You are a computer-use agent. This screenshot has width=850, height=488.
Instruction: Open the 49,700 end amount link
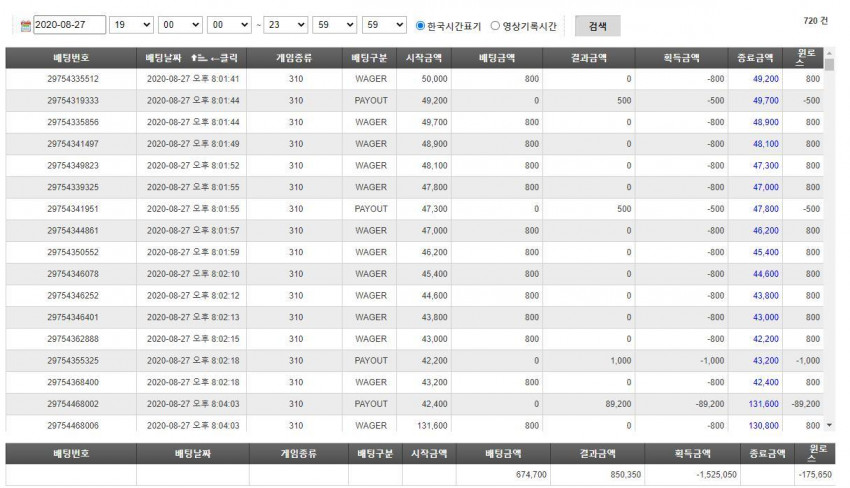[x=765, y=100]
